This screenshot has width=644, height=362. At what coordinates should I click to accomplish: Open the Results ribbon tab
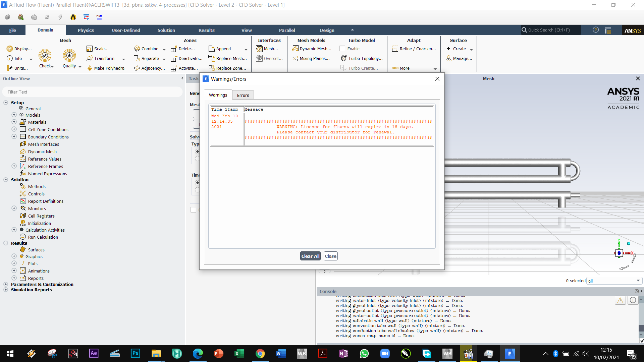[207, 30]
